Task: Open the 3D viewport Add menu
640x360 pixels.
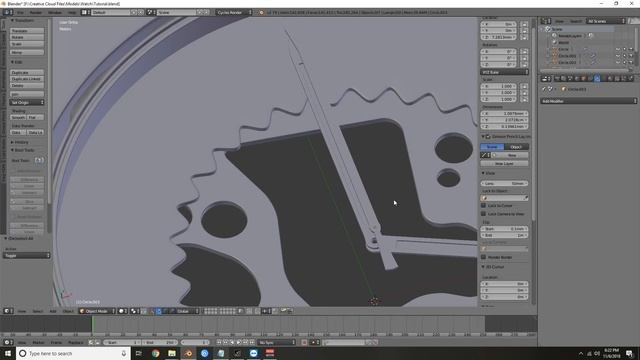Action: (53, 311)
